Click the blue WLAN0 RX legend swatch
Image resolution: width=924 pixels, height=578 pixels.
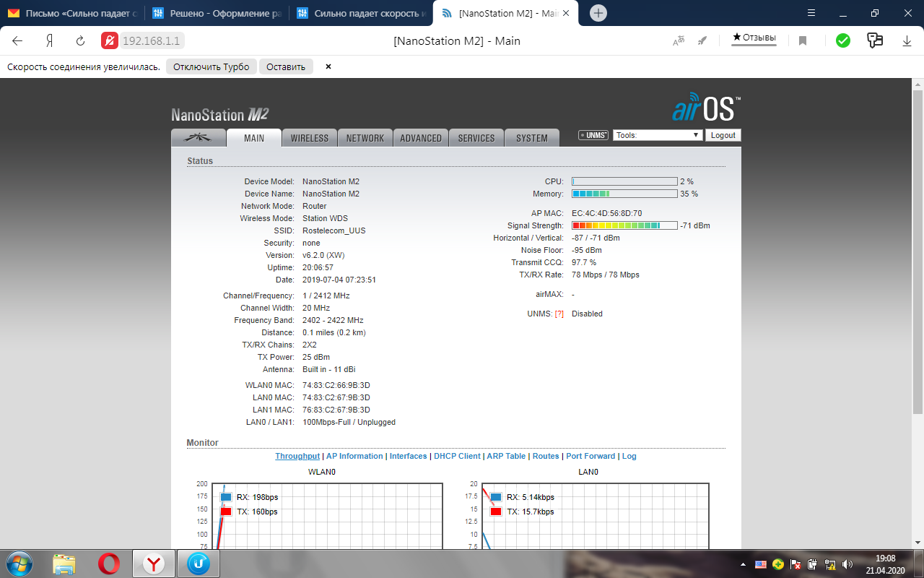point(226,497)
